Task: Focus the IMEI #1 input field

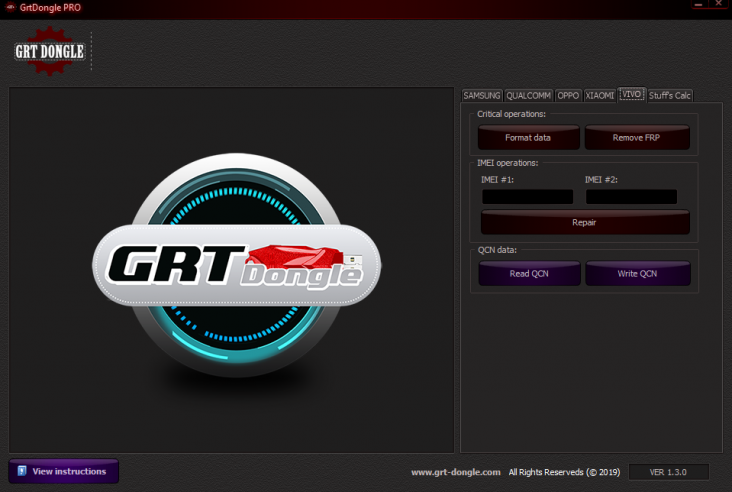Action: point(528,197)
